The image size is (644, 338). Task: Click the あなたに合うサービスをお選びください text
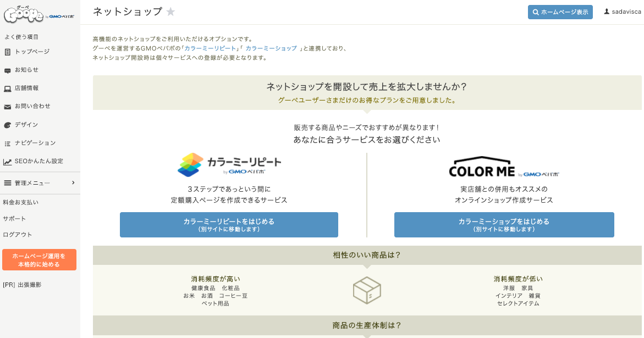pyautogui.click(x=367, y=140)
